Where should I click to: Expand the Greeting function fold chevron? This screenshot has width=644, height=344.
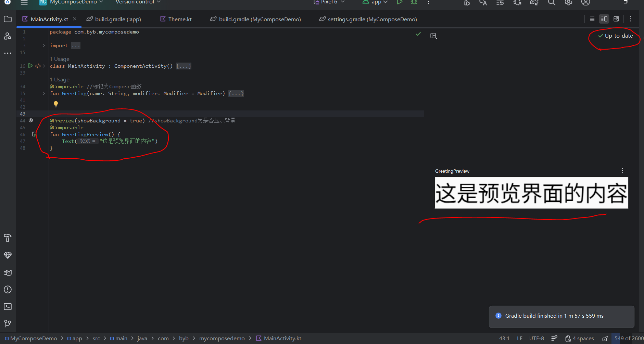44,93
